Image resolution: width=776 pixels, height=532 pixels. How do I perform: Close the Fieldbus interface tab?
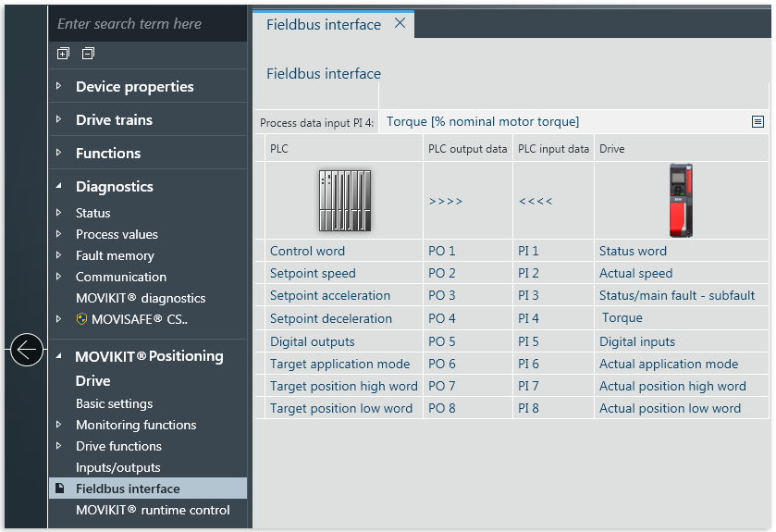click(400, 24)
